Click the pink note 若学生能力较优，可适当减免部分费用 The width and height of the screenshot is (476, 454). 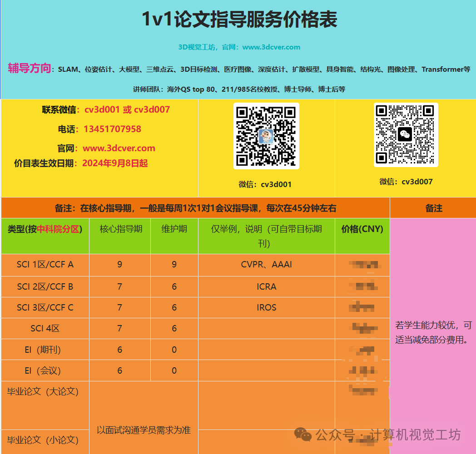(433, 333)
